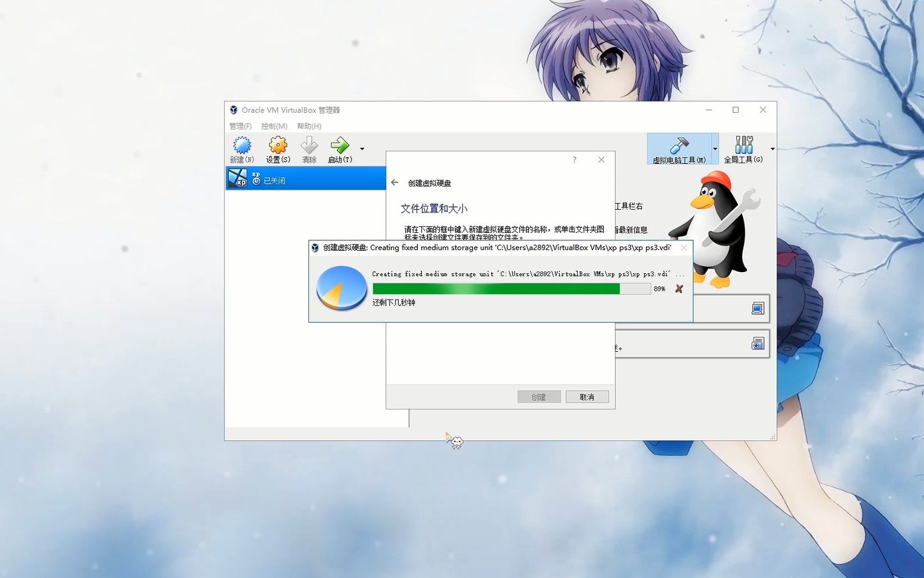Click the penguin mascot image
Screen dimensions: 924x578
pos(714,229)
